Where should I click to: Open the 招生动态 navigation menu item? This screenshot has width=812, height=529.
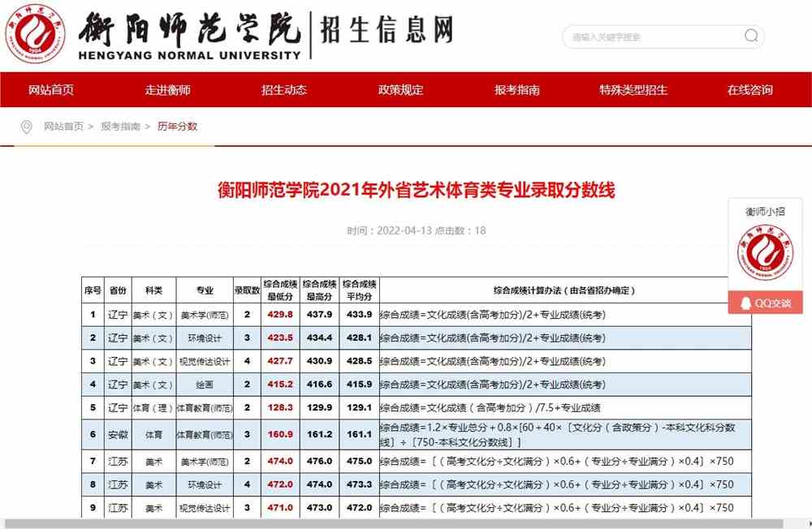283,90
